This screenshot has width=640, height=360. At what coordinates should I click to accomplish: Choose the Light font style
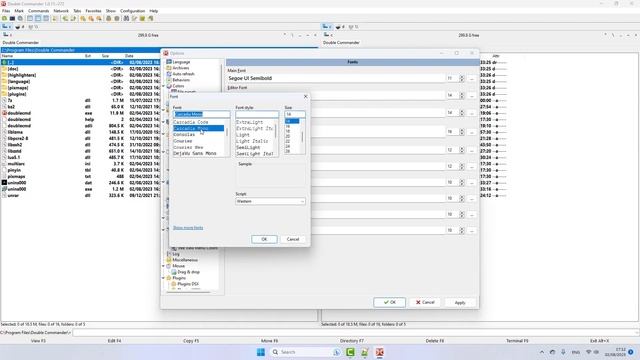(x=243, y=135)
